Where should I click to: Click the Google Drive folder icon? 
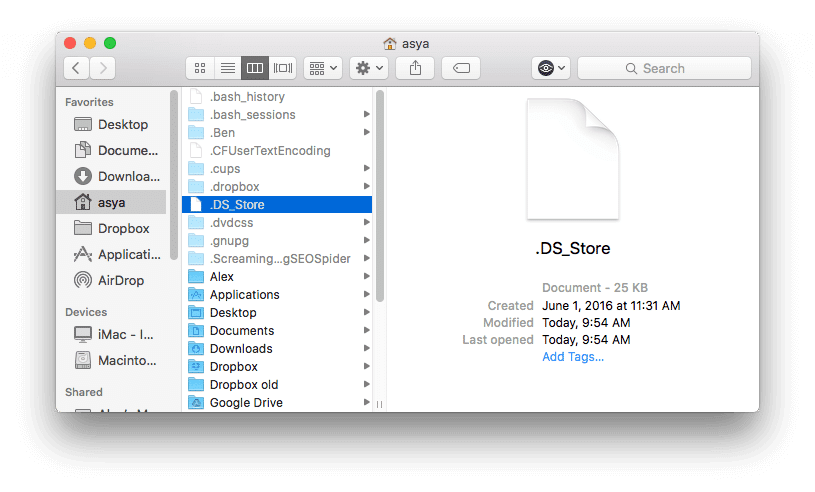pos(196,403)
